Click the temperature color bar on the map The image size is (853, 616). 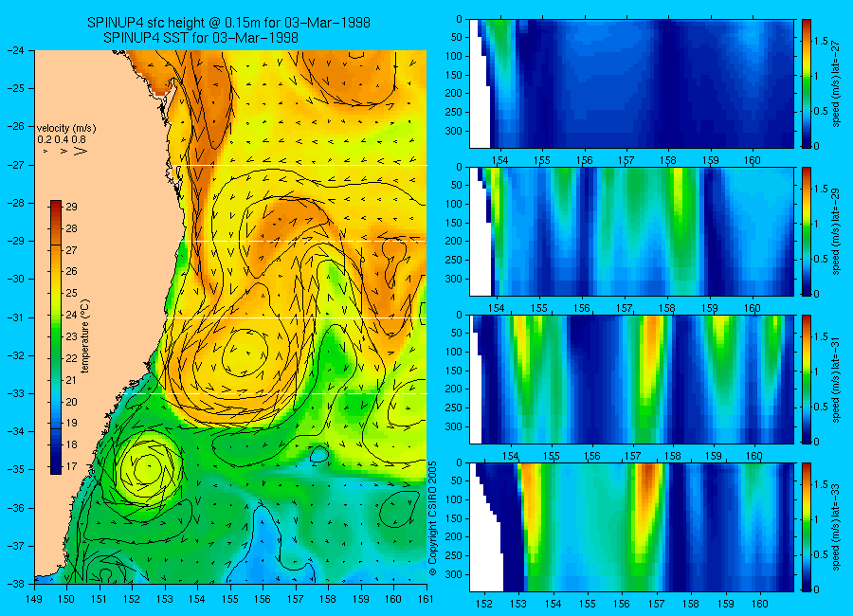(x=56, y=336)
